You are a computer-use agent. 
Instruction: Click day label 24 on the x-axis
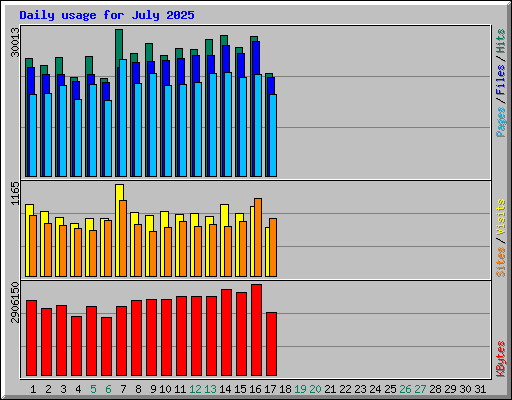tap(375, 389)
